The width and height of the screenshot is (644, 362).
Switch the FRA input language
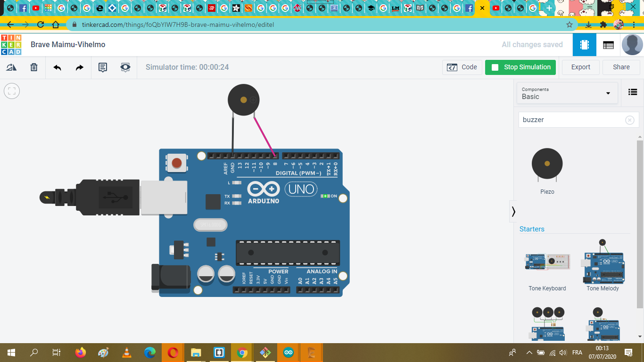click(577, 353)
